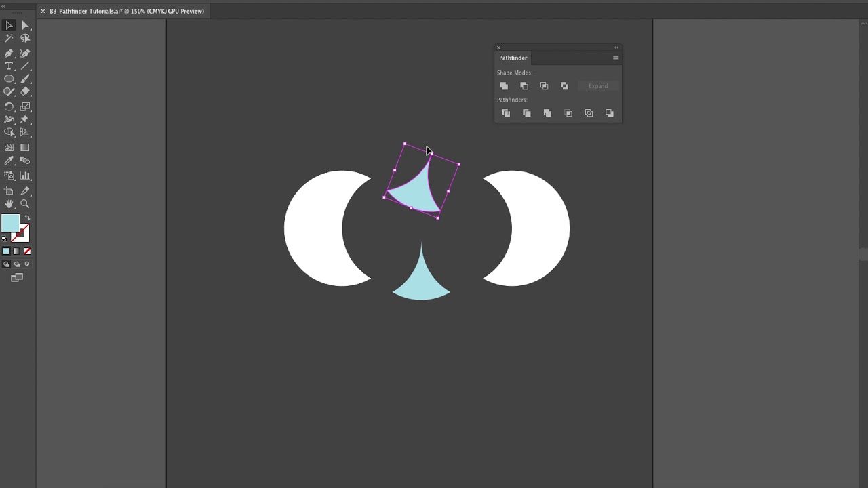Apply Intersect shape mode
The width and height of the screenshot is (868, 488).
click(544, 86)
